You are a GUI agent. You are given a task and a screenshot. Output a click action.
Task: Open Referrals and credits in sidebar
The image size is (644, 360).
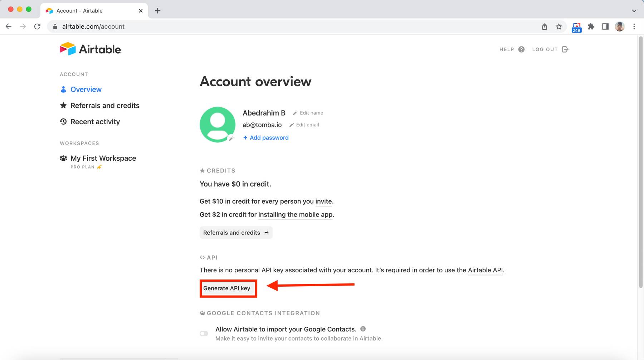(x=105, y=106)
